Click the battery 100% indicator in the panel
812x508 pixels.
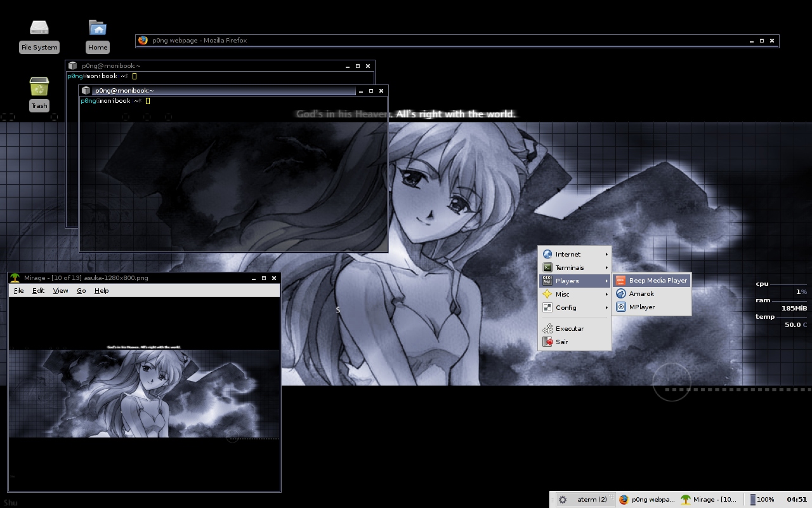tap(762, 499)
